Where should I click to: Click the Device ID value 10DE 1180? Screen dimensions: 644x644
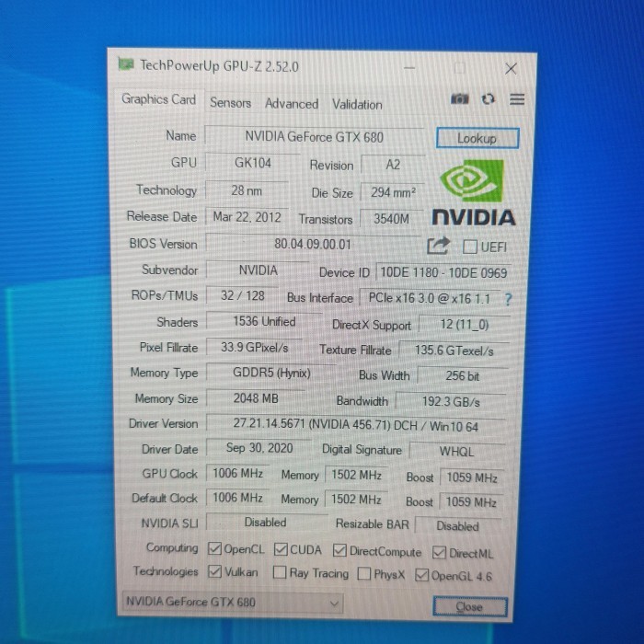[x=443, y=272]
